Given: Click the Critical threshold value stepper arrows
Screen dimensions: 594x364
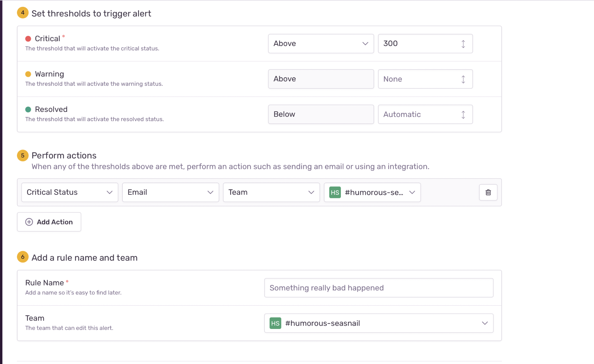Looking at the screenshot, I should (x=463, y=44).
